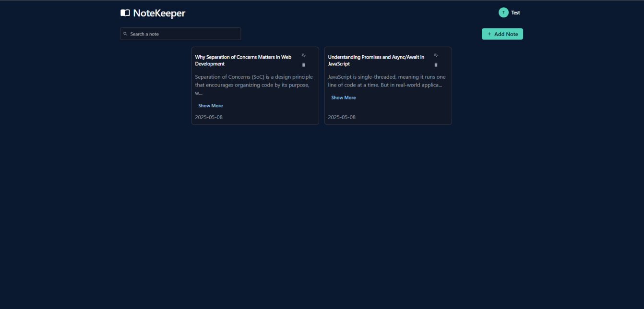Focus the Search a note field
This screenshot has height=309, width=644.
coord(180,34)
